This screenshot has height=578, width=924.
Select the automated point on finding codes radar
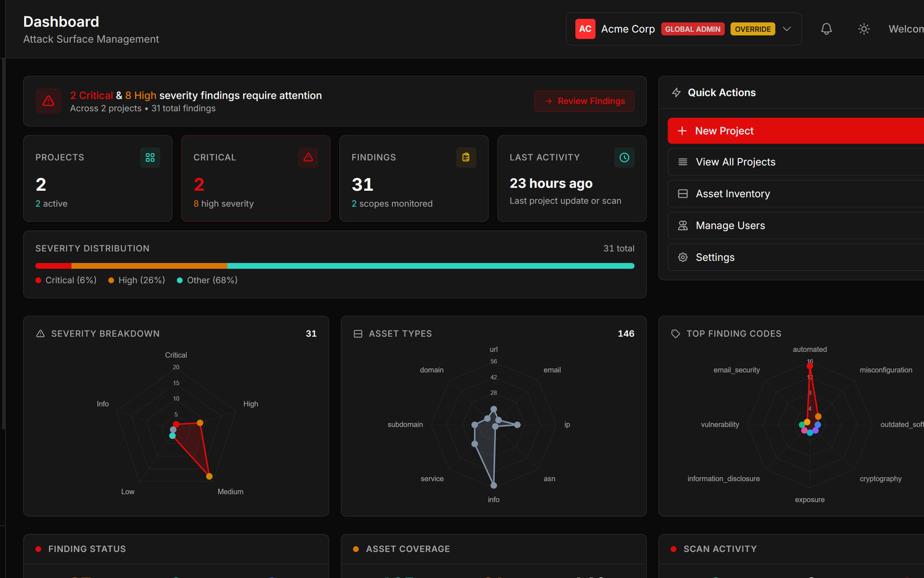(810, 366)
